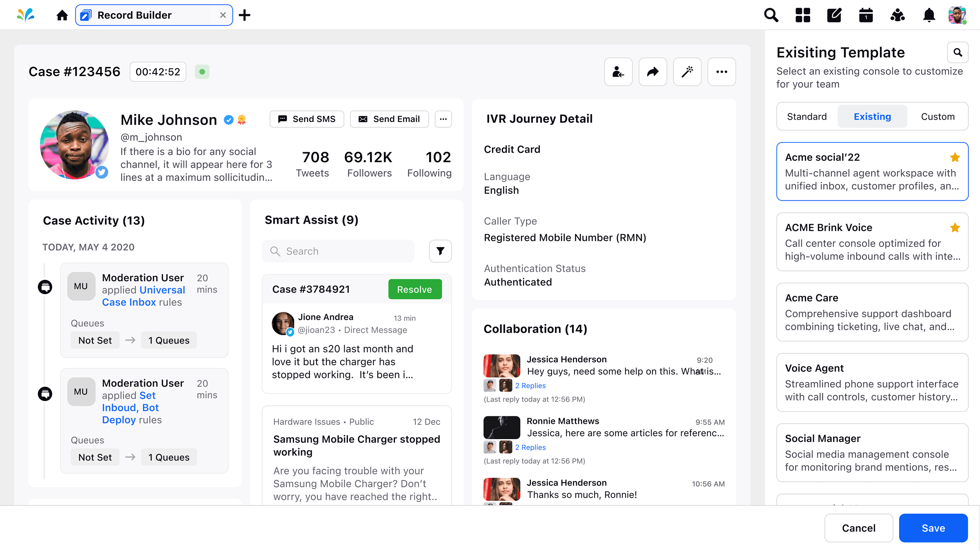Open the team collaboration icon
The image size is (980, 551).
click(x=898, y=15)
